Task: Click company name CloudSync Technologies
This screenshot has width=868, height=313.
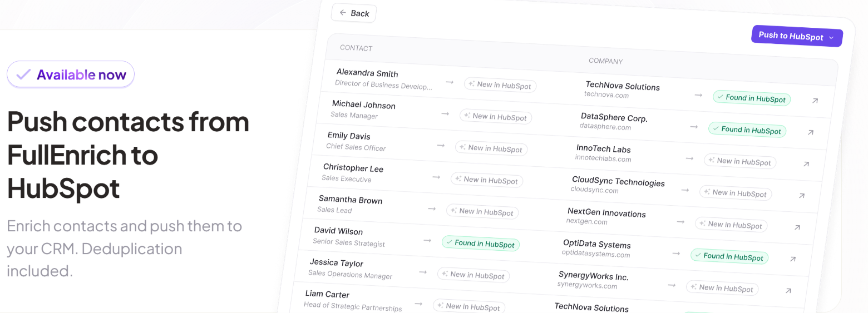Action: coord(618,182)
